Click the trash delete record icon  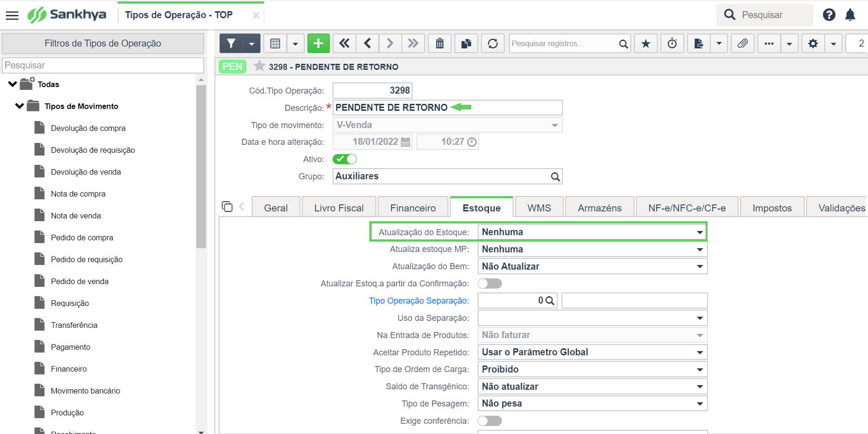[440, 43]
